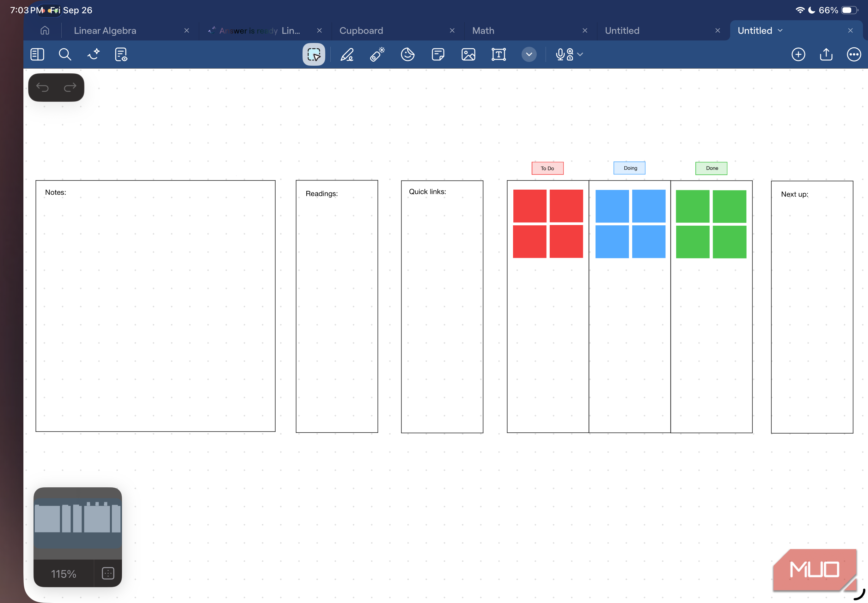Select the top-right blue sticky square
Image resolution: width=868 pixels, height=603 pixels.
coord(648,206)
